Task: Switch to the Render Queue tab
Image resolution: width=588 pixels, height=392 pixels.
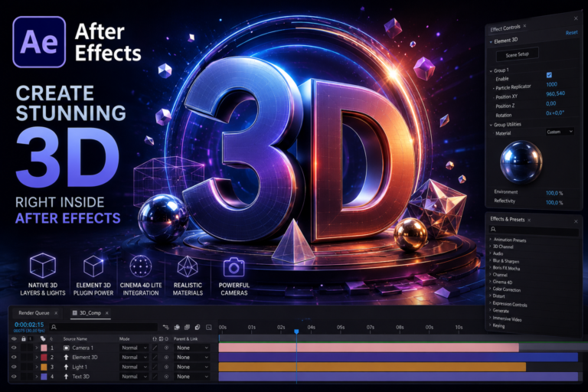Action: pos(34,313)
